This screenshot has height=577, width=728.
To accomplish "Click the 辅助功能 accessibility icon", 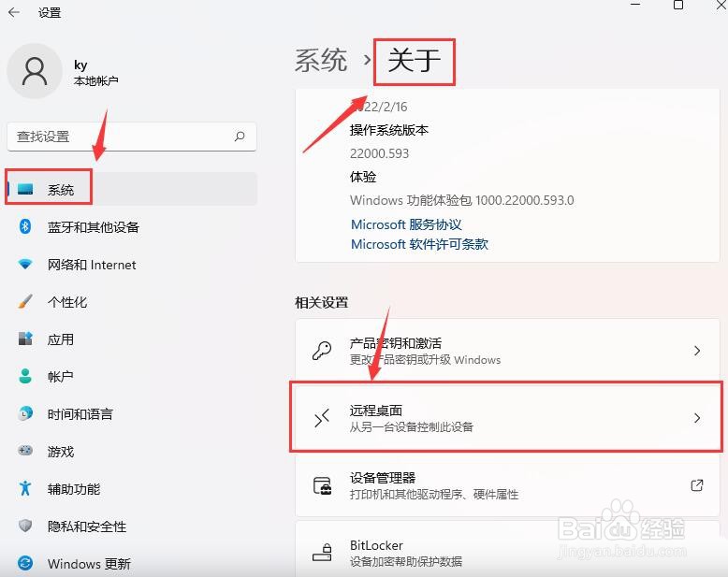I will pos(25,488).
